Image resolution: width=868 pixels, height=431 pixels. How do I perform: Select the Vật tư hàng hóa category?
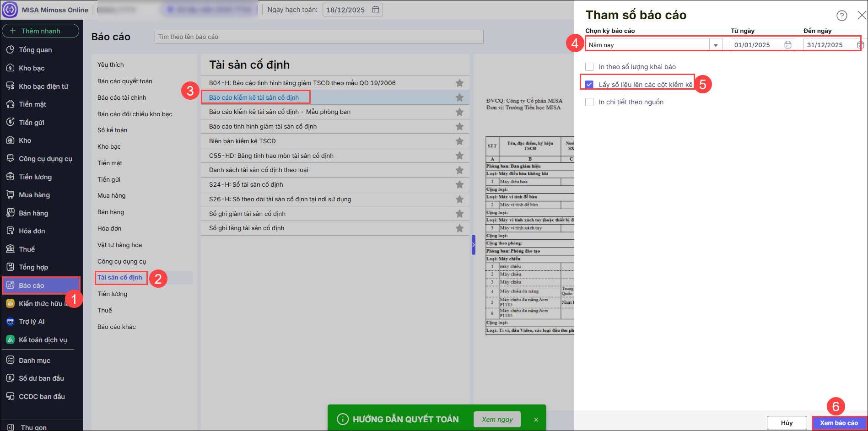pyautogui.click(x=120, y=245)
